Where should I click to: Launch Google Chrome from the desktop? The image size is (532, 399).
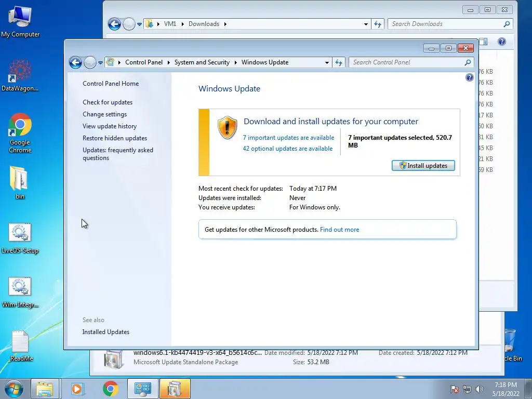point(20,132)
